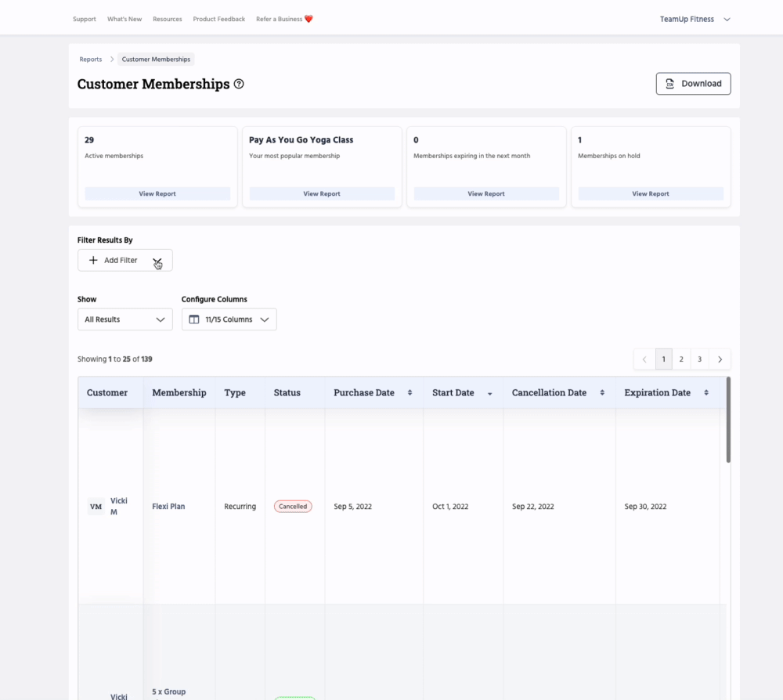Click the Expiration Date sort arrows icon
The image size is (783, 700).
point(706,393)
